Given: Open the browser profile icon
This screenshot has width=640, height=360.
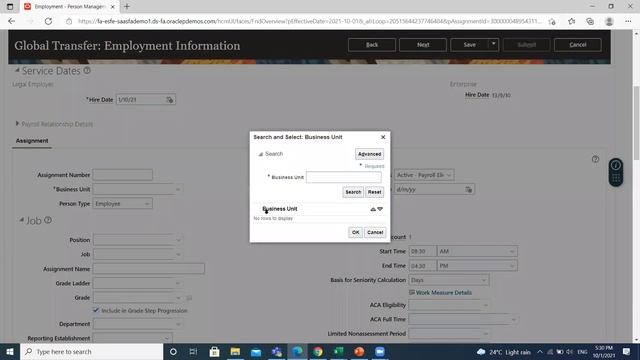Looking at the screenshot, I should pos(609,21).
